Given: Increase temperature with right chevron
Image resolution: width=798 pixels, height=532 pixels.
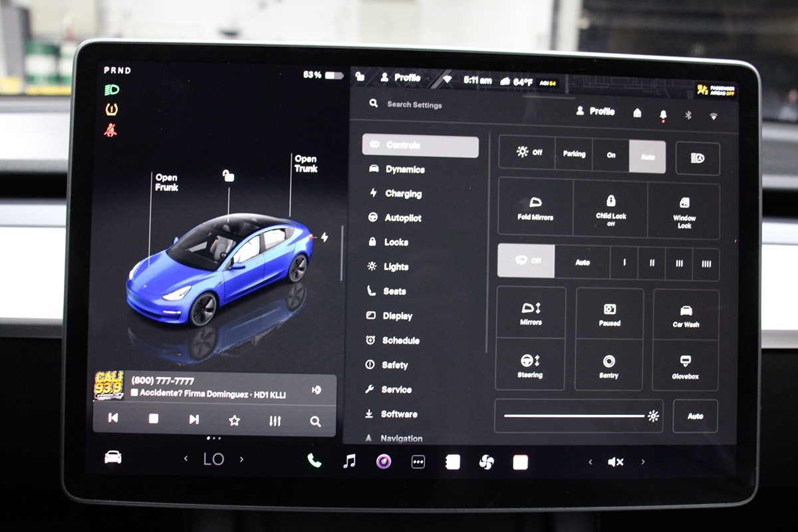Looking at the screenshot, I should click(x=241, y=459).
